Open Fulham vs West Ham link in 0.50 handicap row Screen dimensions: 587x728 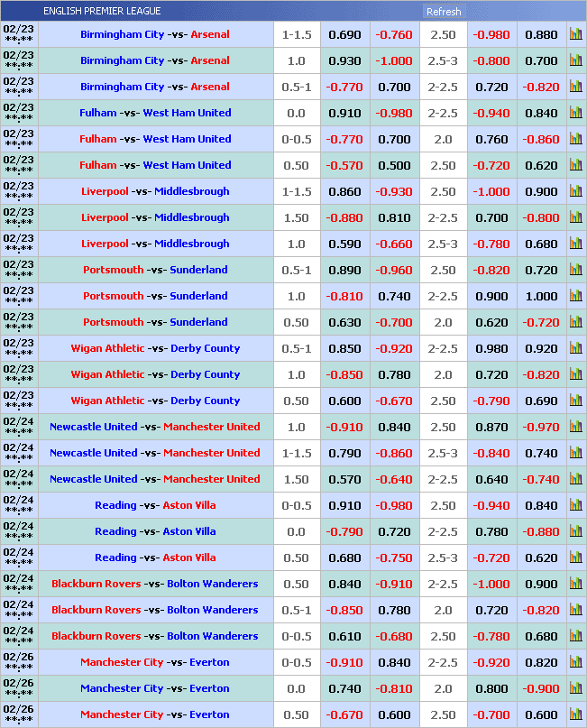point(155,166)
